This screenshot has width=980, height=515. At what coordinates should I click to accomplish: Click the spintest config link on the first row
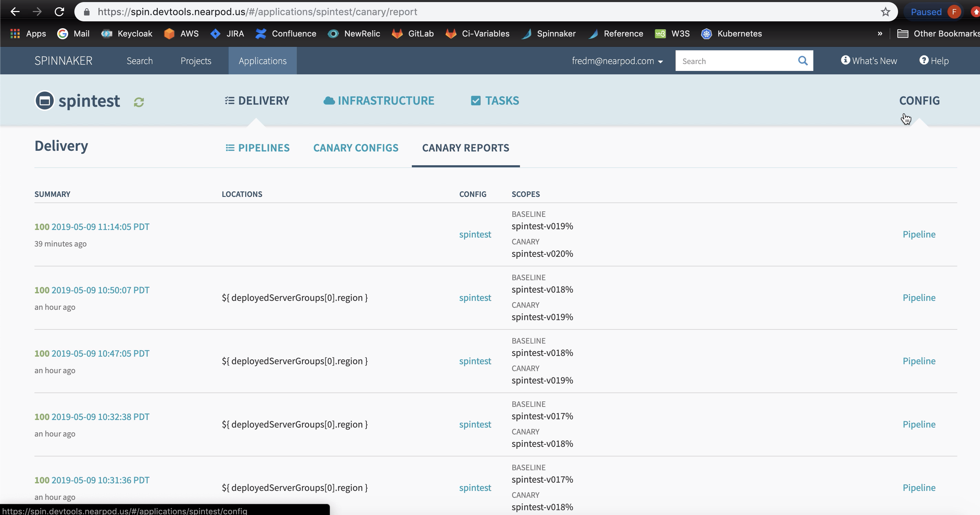[x=475, y=234]
